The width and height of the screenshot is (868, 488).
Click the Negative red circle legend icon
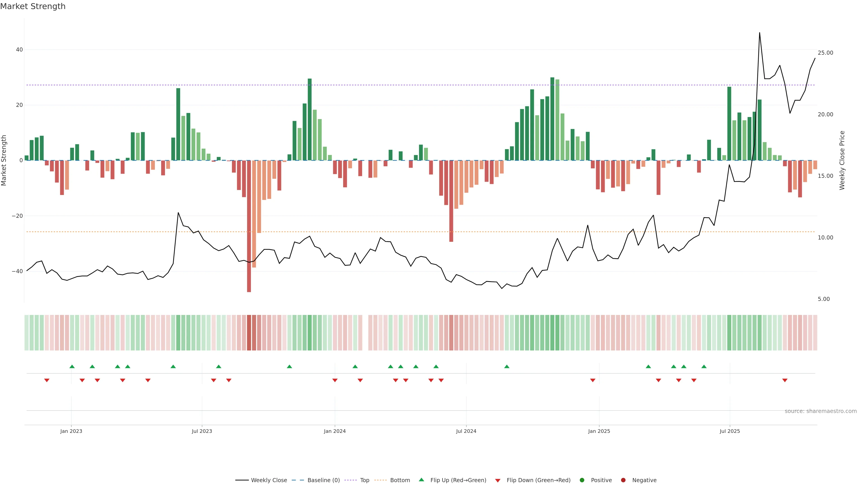623,480
